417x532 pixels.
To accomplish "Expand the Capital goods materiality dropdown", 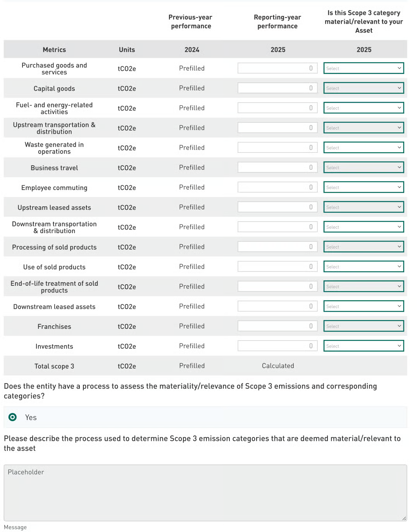I will [364, 88].
